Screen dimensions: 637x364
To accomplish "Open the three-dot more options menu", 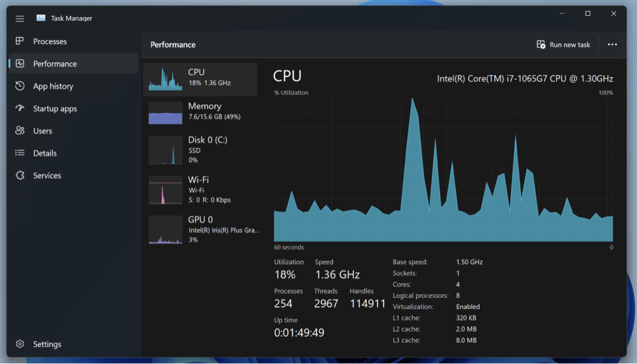I will (612, 45).
